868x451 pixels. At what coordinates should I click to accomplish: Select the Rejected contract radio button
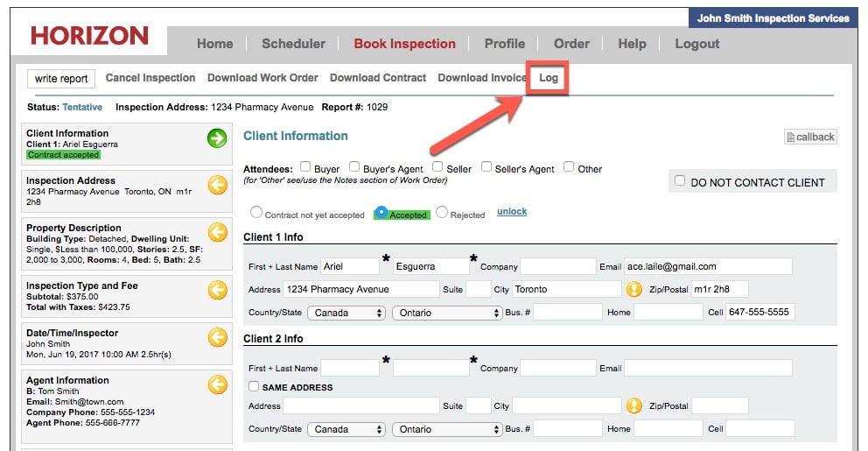(442, 212)
